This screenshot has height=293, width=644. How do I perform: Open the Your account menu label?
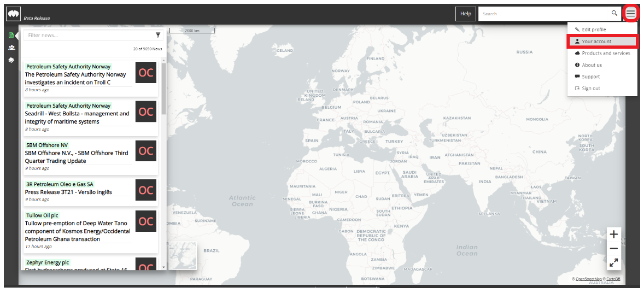[x=596, y=42]
